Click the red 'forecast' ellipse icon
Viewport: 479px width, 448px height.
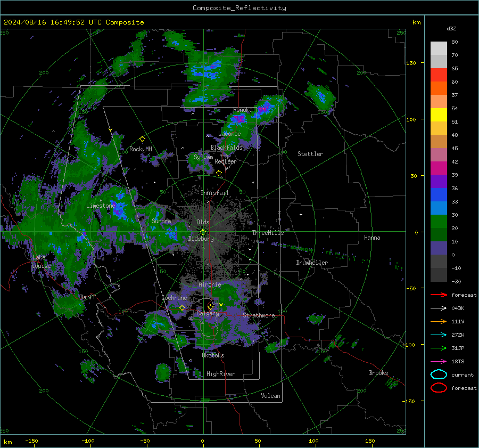pos(439,388)
